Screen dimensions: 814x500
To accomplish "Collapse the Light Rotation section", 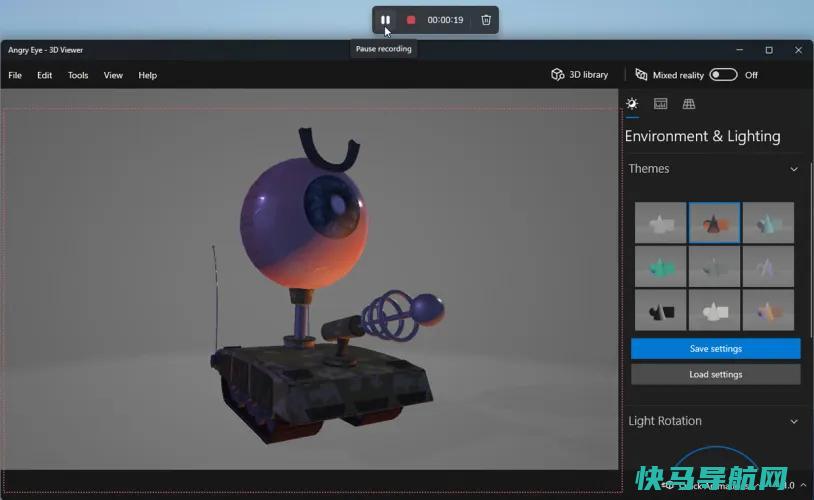I will coord(794,421).
